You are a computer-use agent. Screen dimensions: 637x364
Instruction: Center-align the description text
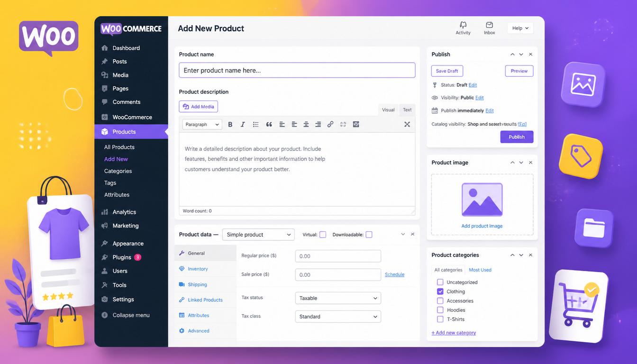306,124
